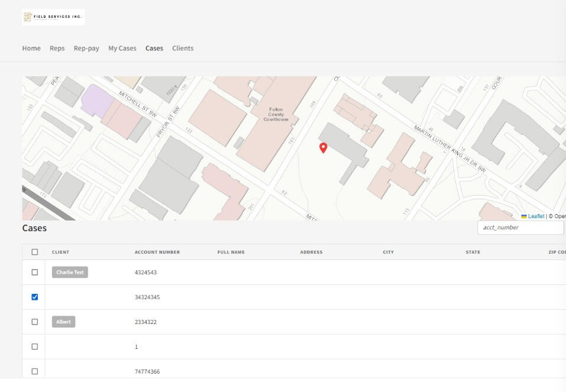Check the box for account 74774366

click(x=34, y=371)
